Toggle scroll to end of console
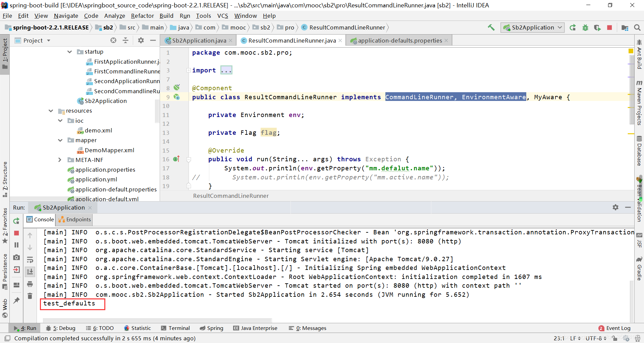The image size is (644, 343). tap(30, 272)
